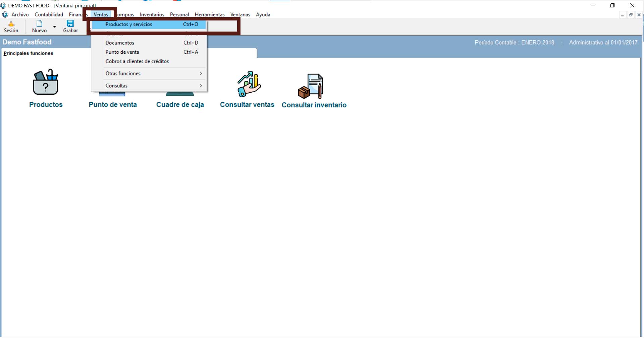
Task: Select Productos y servicios menu entry
Action: 129,25
